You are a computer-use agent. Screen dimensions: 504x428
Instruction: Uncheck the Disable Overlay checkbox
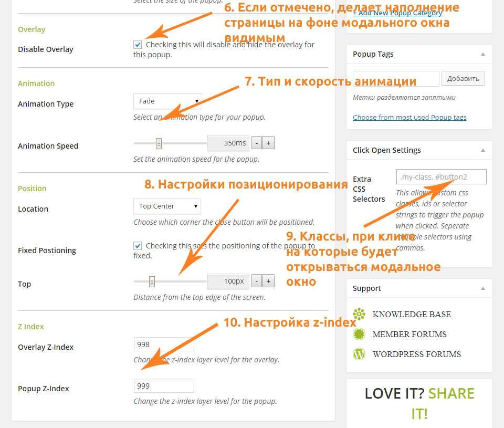coord(138,45)
